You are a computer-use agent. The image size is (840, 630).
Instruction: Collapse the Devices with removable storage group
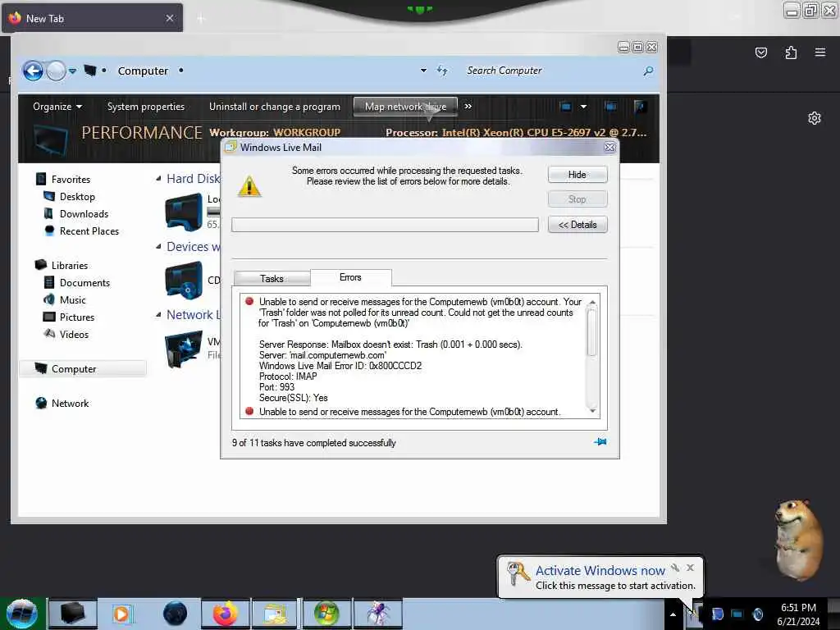coord(158,246)
